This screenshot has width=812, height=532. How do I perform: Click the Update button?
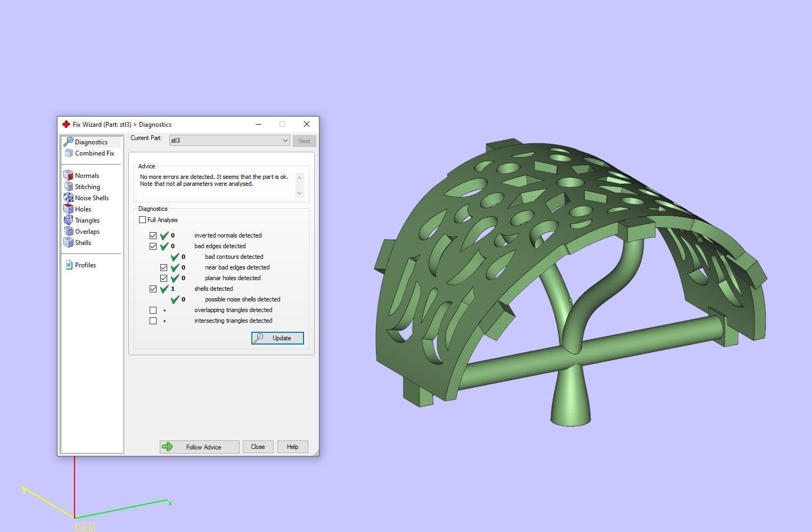point(277,338)
